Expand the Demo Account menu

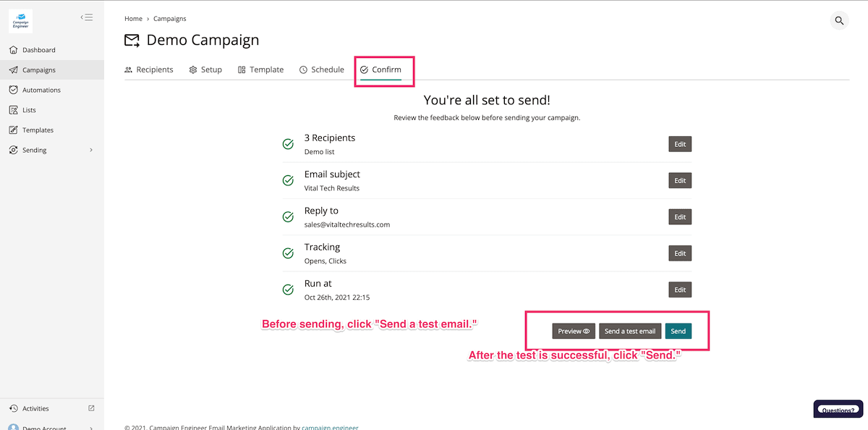(x=90, y=427)
